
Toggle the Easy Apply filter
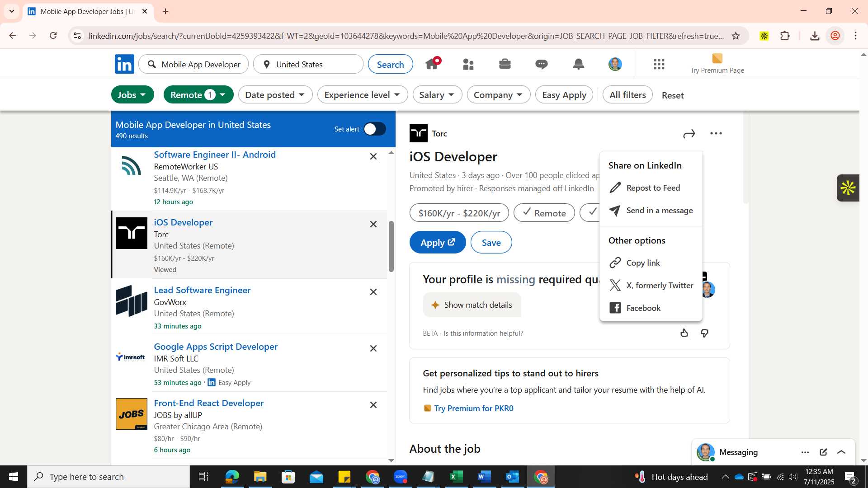coord(564,95)
